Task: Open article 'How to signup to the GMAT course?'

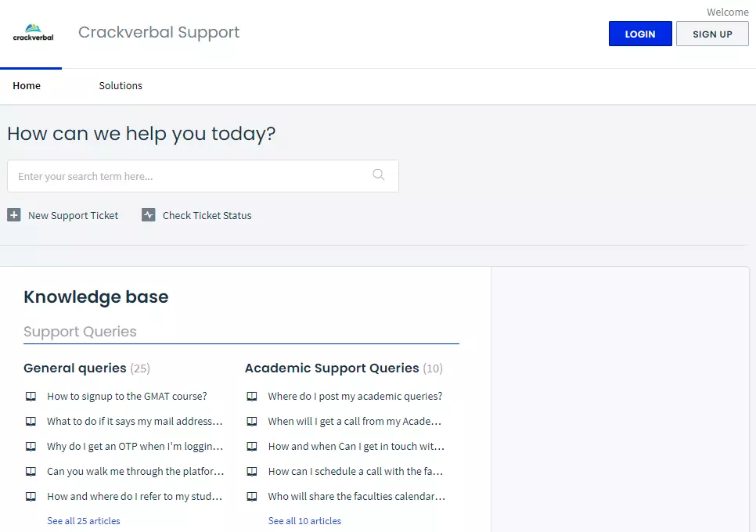Action: click(x=127, y=396)
